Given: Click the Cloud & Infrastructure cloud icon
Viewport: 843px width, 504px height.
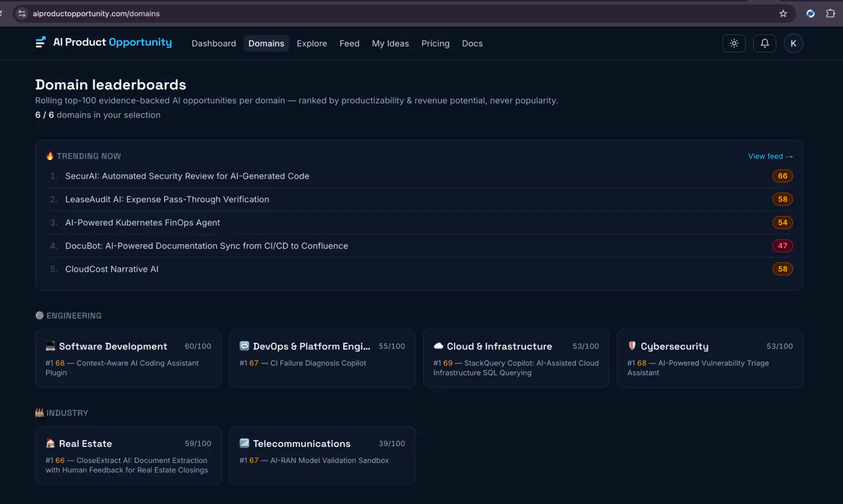Looking at the screenshot, I should (438, 346).
